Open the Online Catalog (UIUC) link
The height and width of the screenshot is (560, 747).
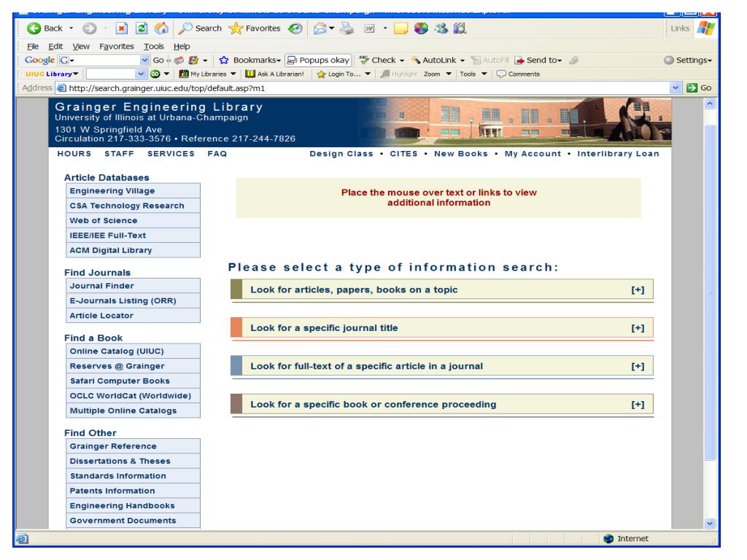click(133, 351)
